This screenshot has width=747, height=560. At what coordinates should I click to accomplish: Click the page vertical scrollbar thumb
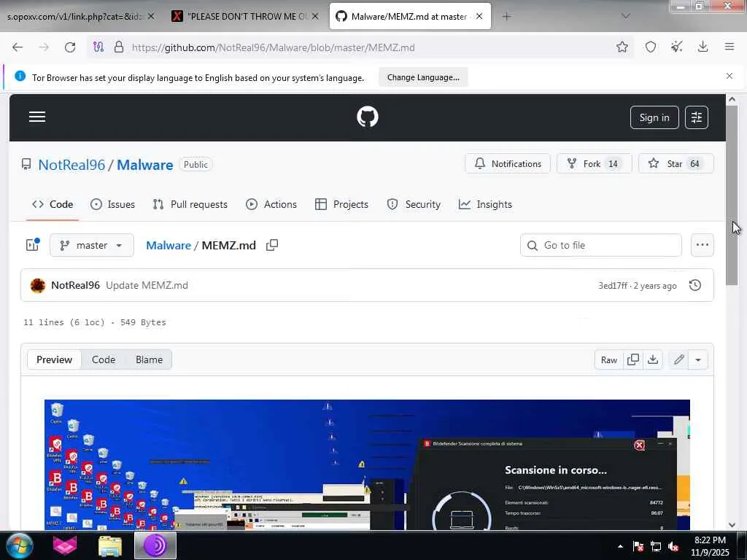click(x=732, y=195)
